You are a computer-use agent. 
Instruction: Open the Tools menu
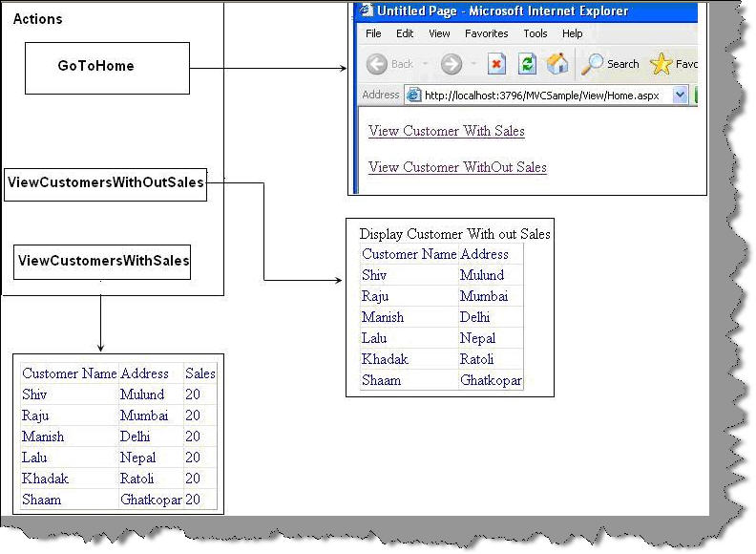535,33
